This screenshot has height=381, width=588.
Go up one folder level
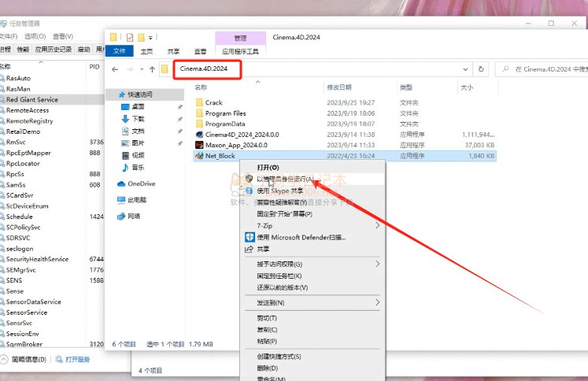(152, 69)
